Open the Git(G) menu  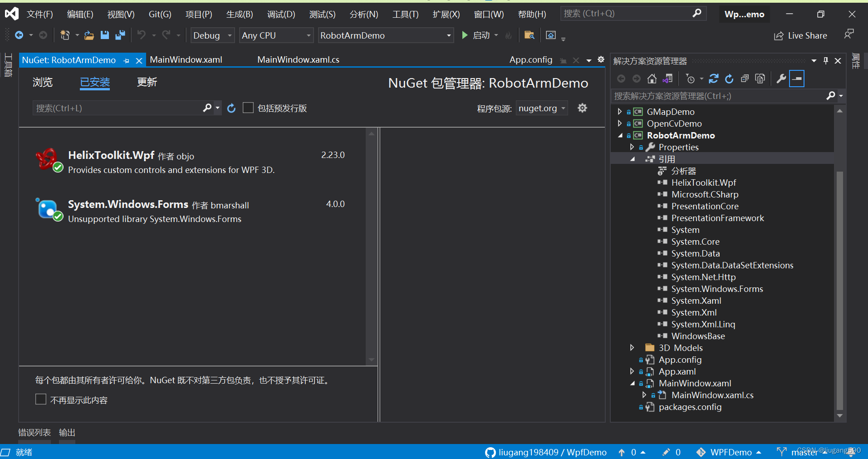160,14
